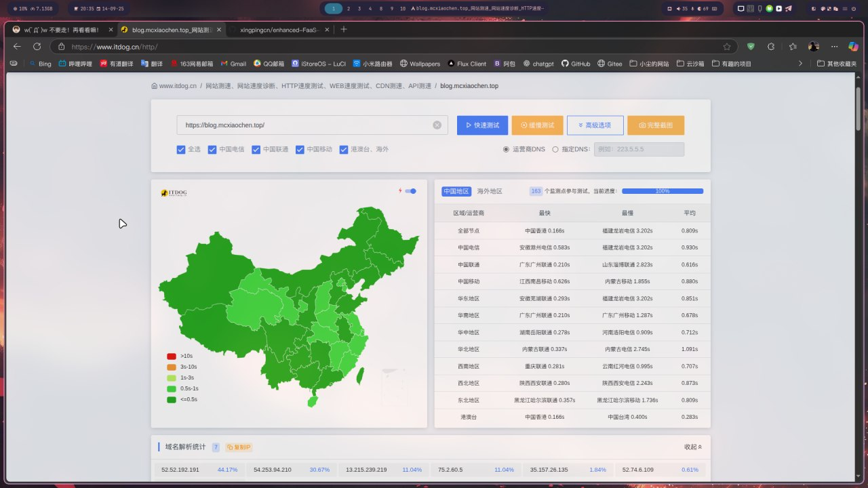The image size is (868, 488).
Task: Open a new browser tab
Action: (x=344, y=30)
